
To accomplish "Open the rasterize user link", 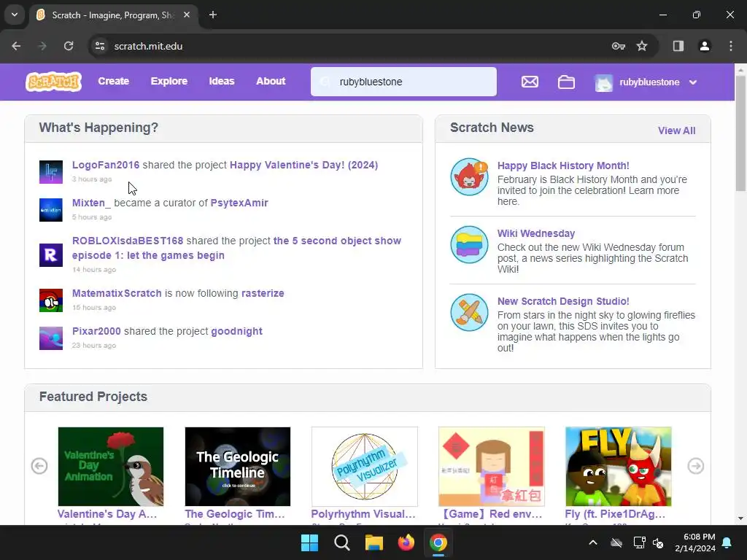I will pos(263,293).
